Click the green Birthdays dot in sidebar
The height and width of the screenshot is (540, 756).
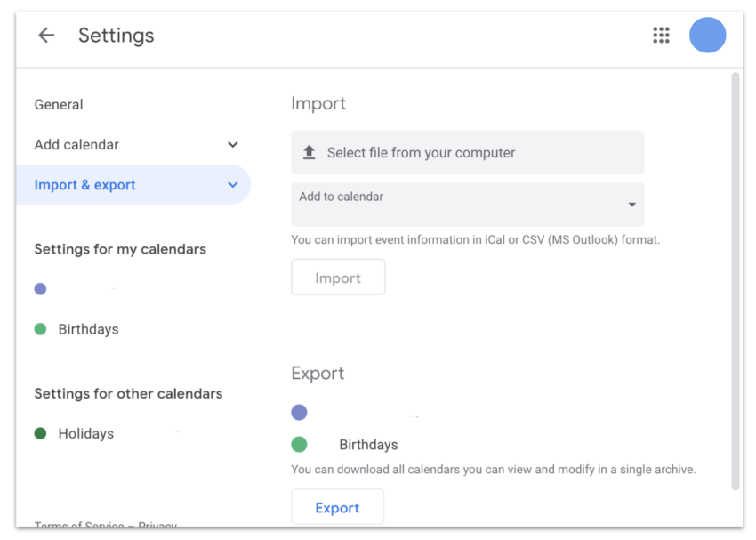click(41, 329)
